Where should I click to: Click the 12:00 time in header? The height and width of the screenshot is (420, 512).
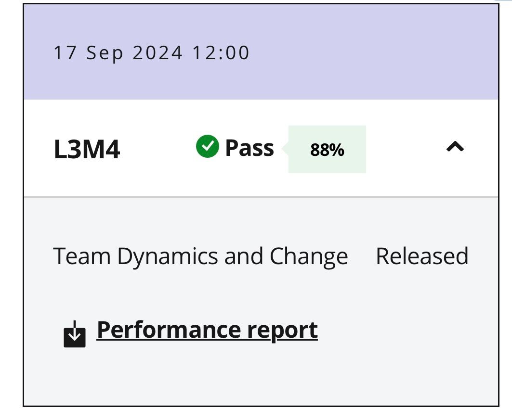[x=221, y=53]
